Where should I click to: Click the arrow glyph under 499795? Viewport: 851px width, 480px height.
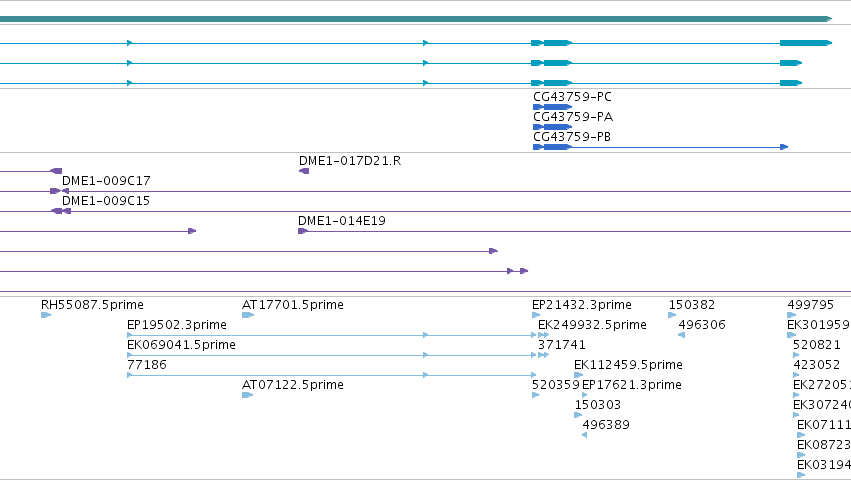pos(791,315)
